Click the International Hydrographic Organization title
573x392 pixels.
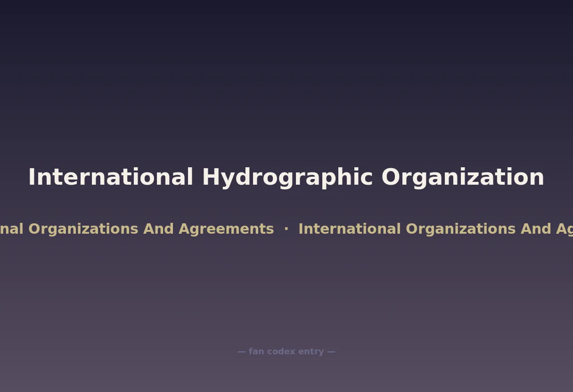286,178
